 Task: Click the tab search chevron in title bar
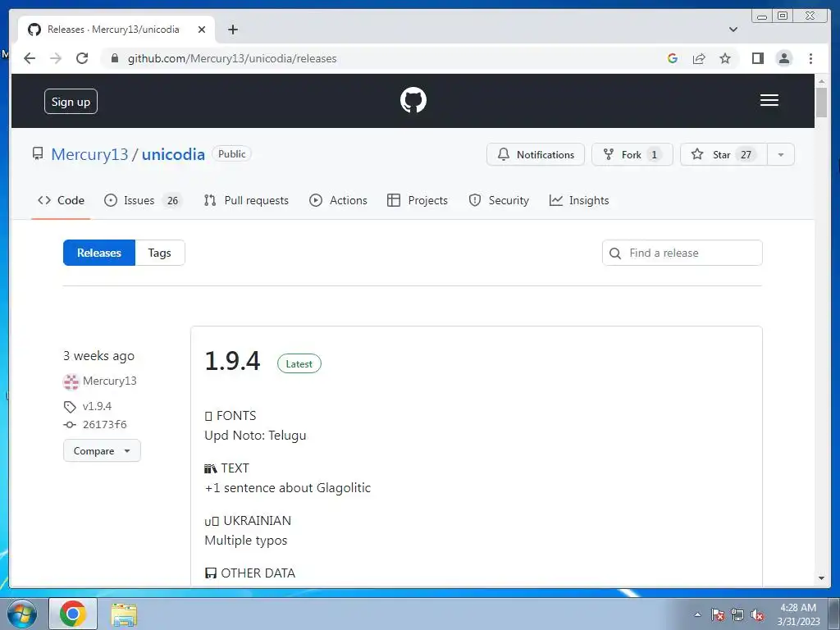coord(733,30)
